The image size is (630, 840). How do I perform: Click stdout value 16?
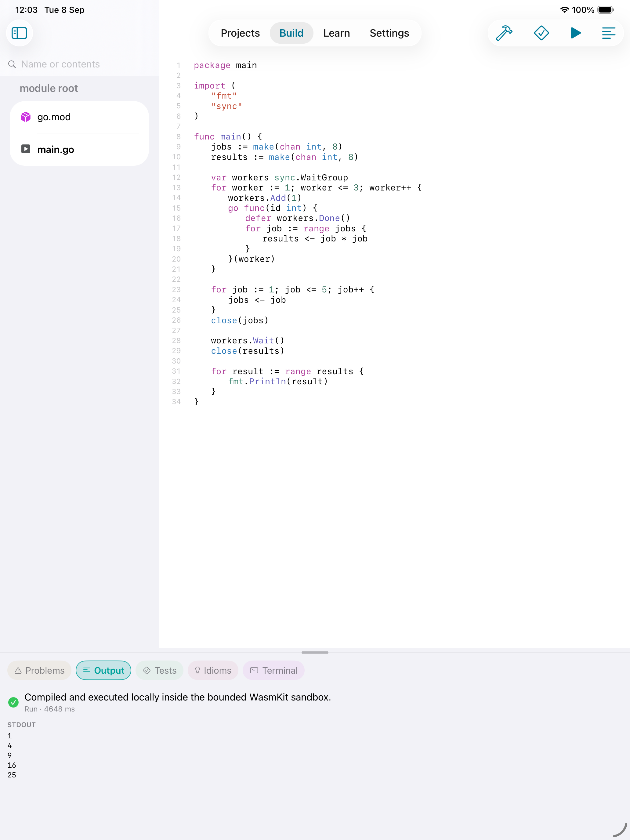tap(12, 765)
